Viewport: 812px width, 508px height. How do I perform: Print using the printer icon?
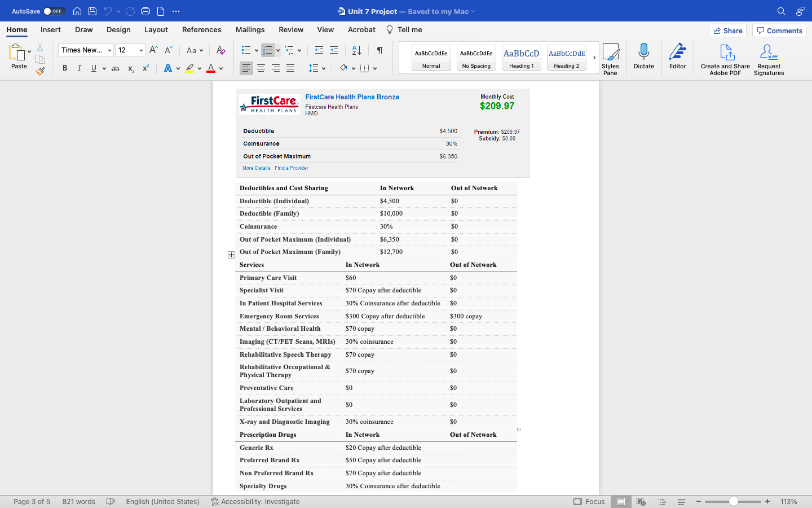coord(145,11)
